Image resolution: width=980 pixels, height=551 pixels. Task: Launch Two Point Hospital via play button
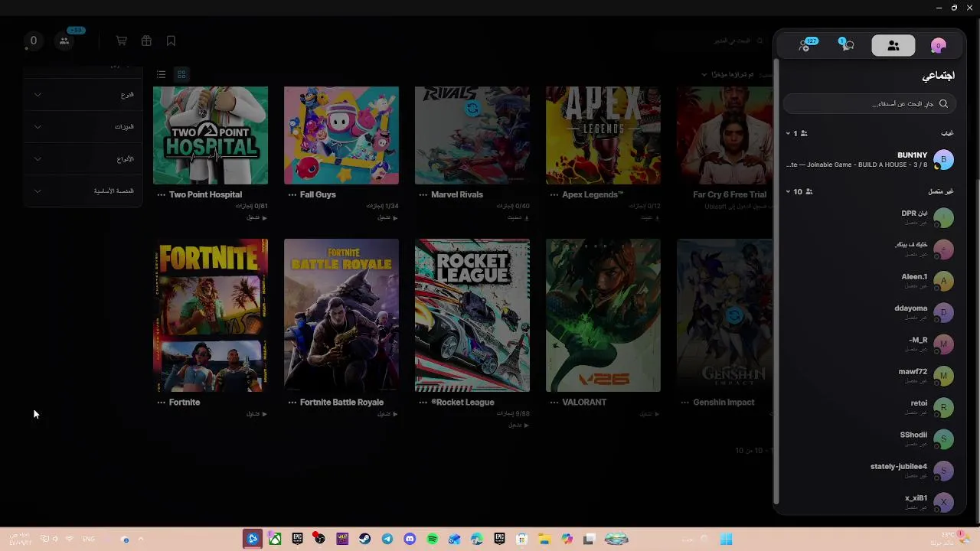[256, 218]
